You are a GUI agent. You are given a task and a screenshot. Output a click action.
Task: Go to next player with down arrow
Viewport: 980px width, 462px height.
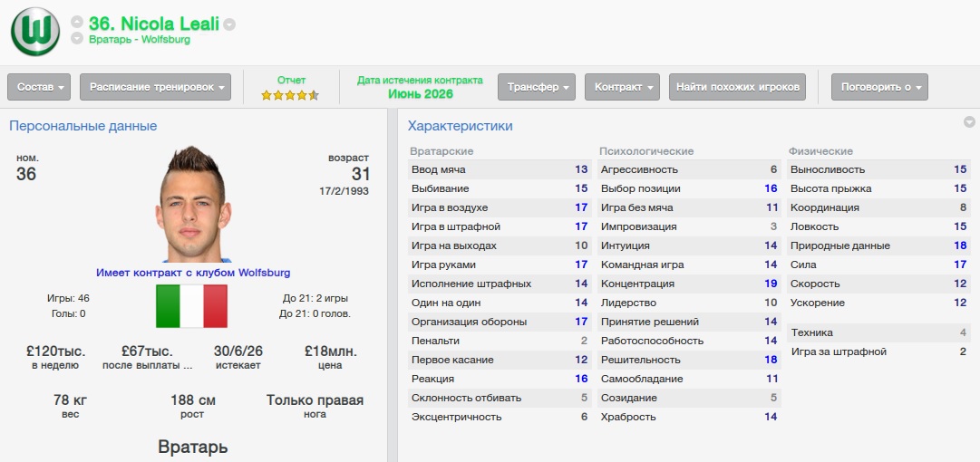tap(77, 39)
